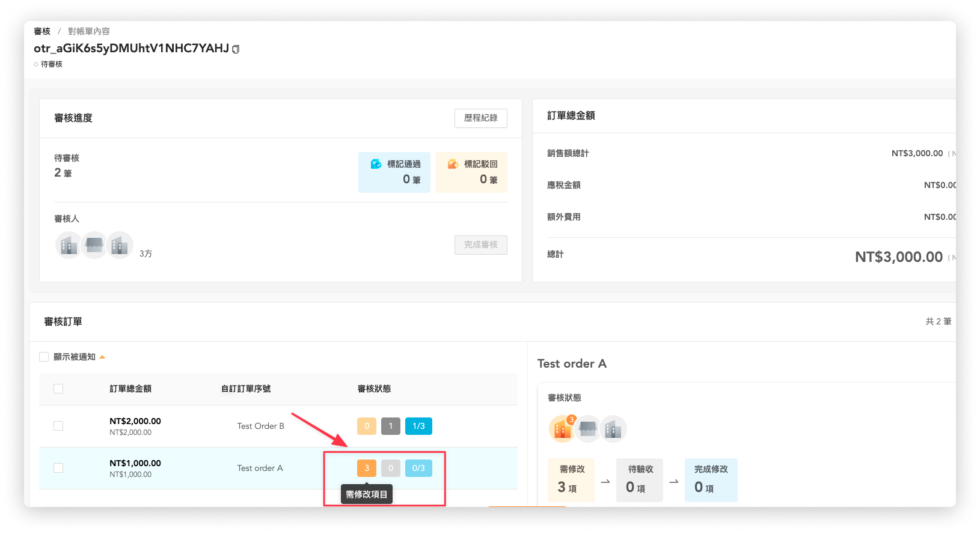Click the NT$1,000.00 bold amount
This screenshot has width=980, height=534.
135,463
